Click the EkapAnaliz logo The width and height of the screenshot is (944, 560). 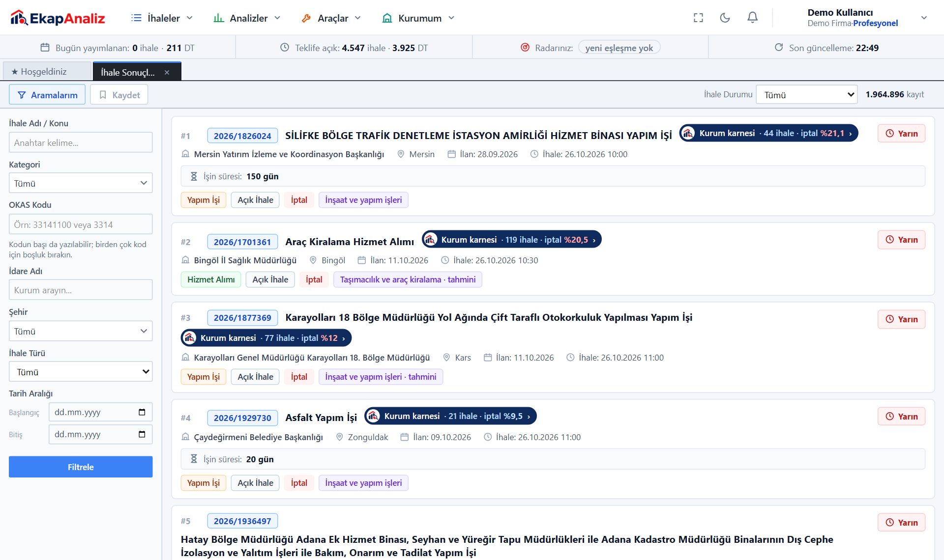[x=58, y=18]
